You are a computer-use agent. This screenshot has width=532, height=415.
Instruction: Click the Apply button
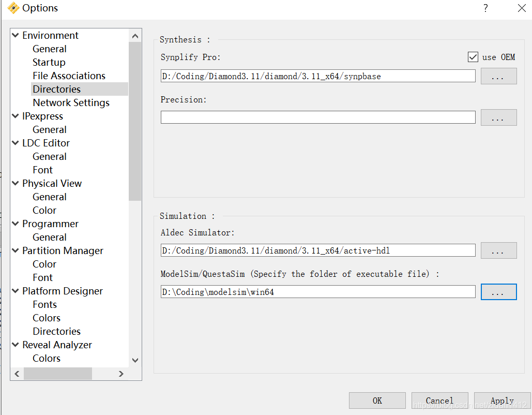502,401
